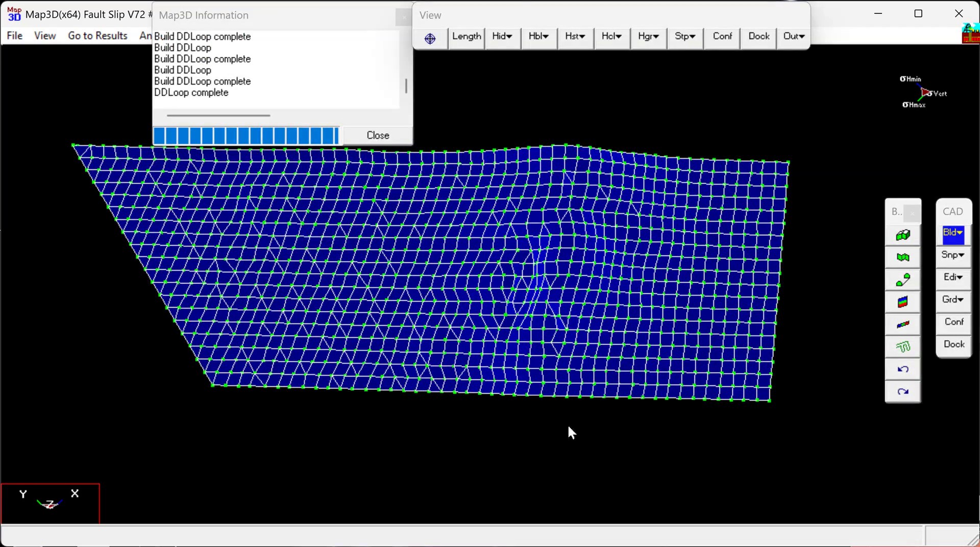Click the green contour outline icon
980x547 pixels.
pyautogui.click(x=902, y=347)
